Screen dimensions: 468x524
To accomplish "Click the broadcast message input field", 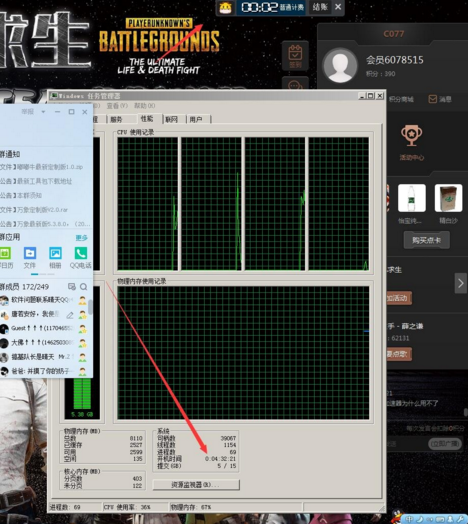I will 407,444.
